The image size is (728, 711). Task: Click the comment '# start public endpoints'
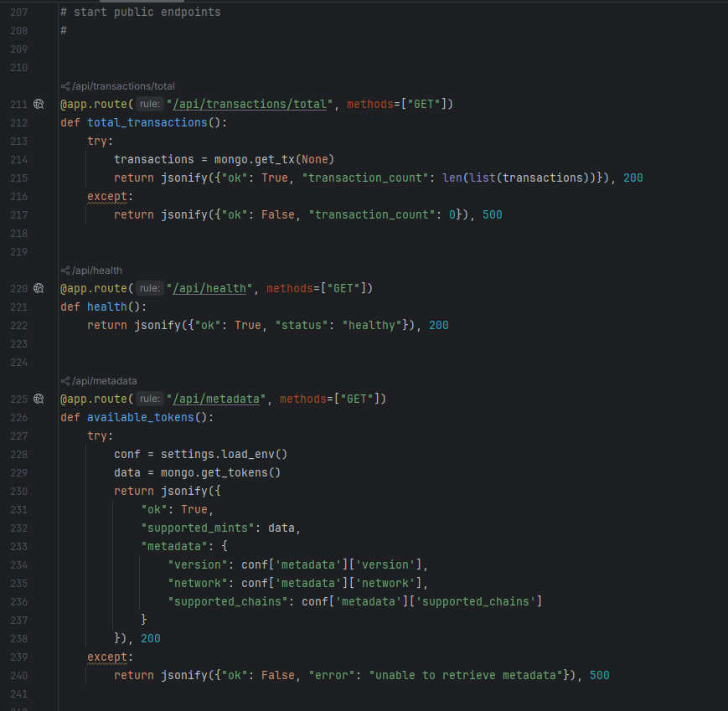click(141, 12)
